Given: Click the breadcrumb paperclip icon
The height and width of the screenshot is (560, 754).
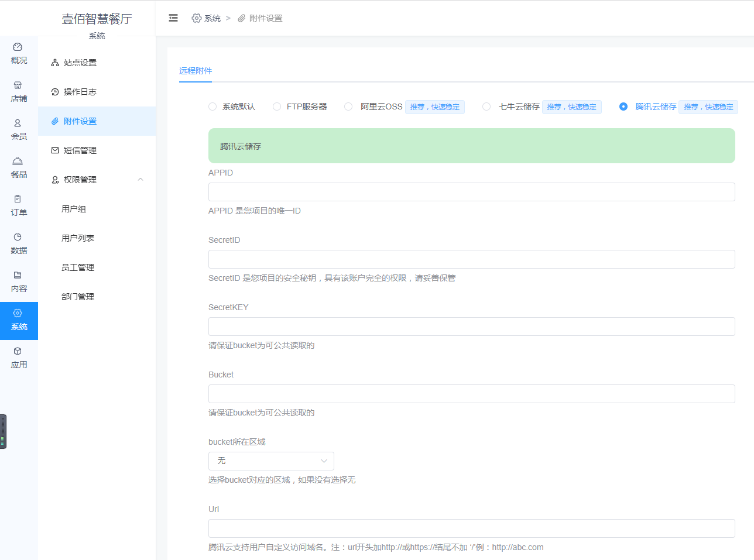Looking at the screenshot, I should point(241,18).
